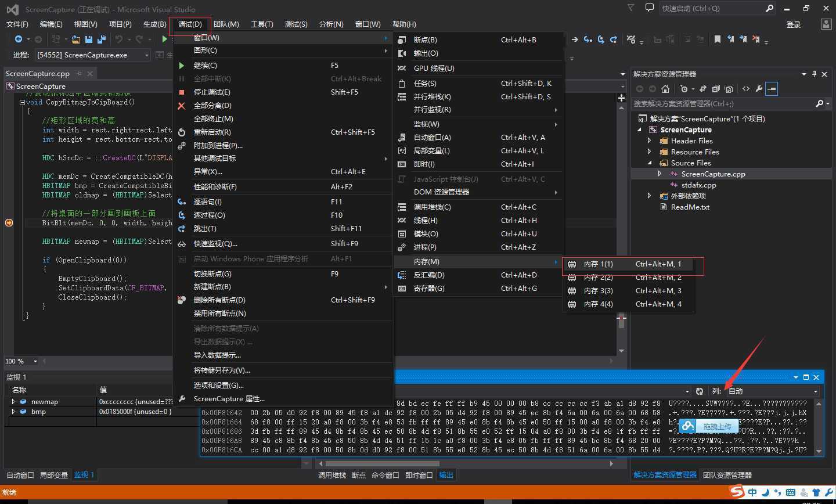Expand the Resource Files folder
836x504 pixels.
[650, 152]
